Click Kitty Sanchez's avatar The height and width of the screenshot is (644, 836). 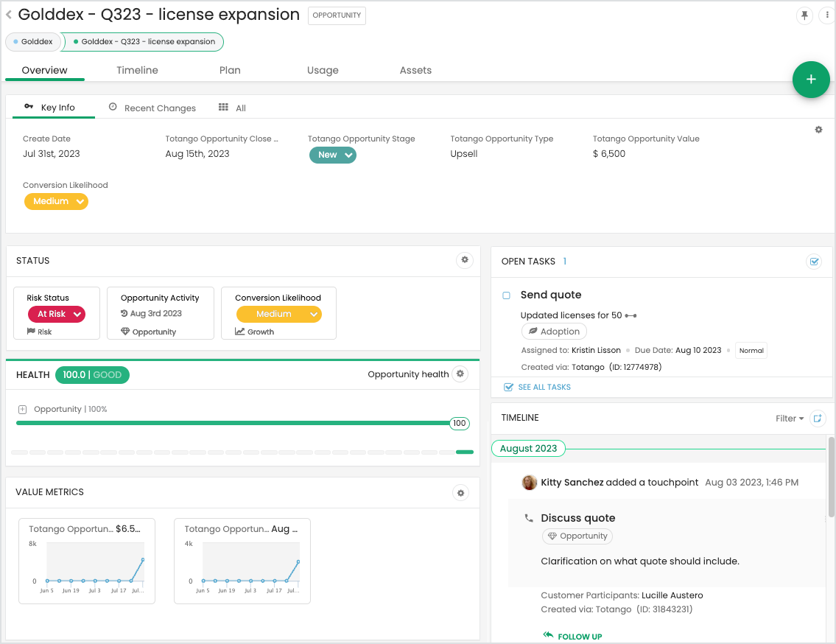click(x=529, y=483)
